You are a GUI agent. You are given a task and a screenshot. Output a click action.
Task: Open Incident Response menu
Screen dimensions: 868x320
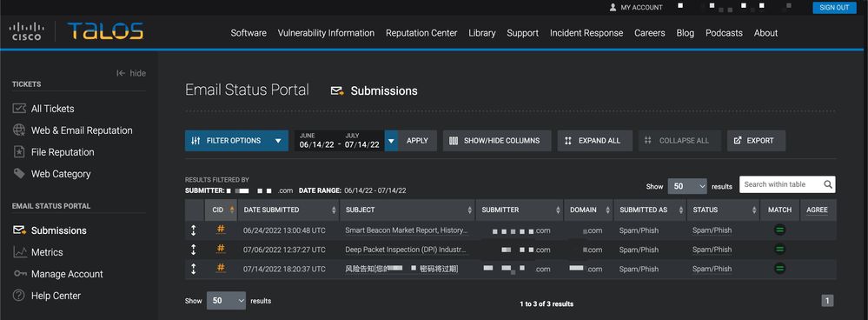tap(586, 33)
